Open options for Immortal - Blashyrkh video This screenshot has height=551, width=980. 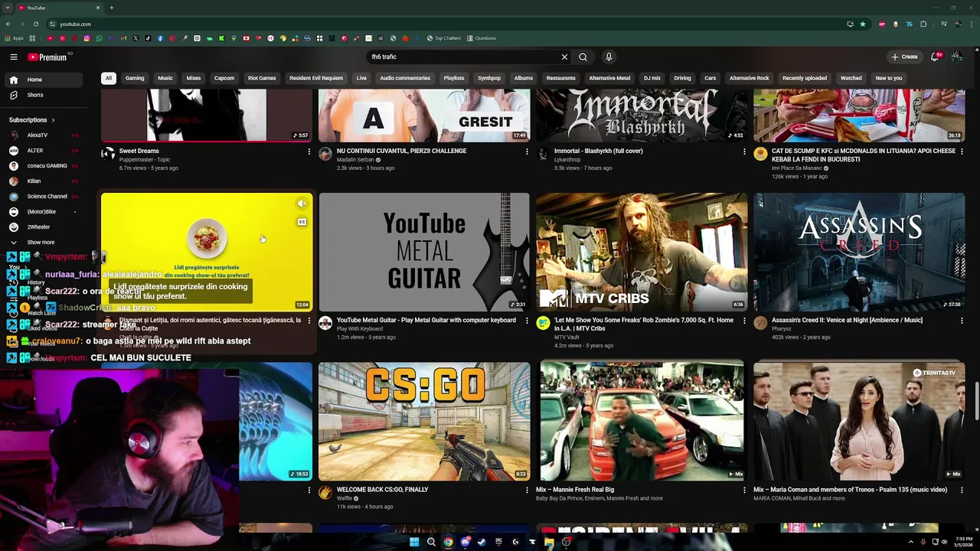tap(743, 152)
